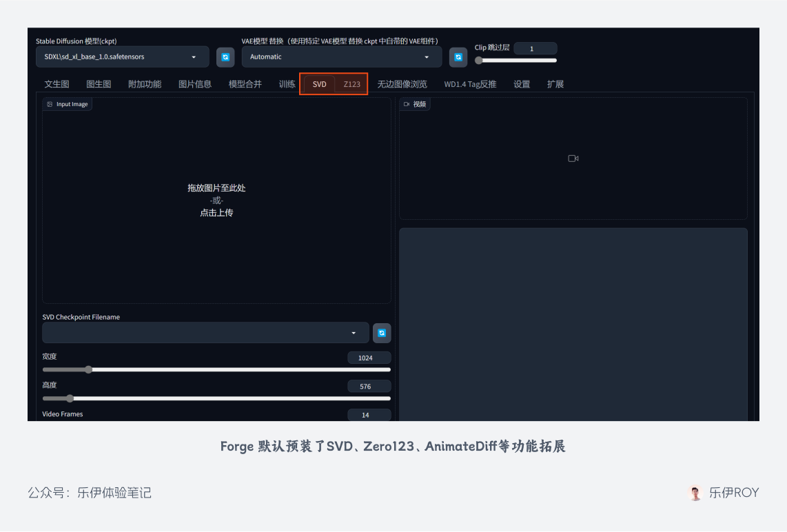This screenshot has width=787, height=532.
Task: Click the 高度 value field showing 576
Action: pyautogui.click(x=369, y=386)
